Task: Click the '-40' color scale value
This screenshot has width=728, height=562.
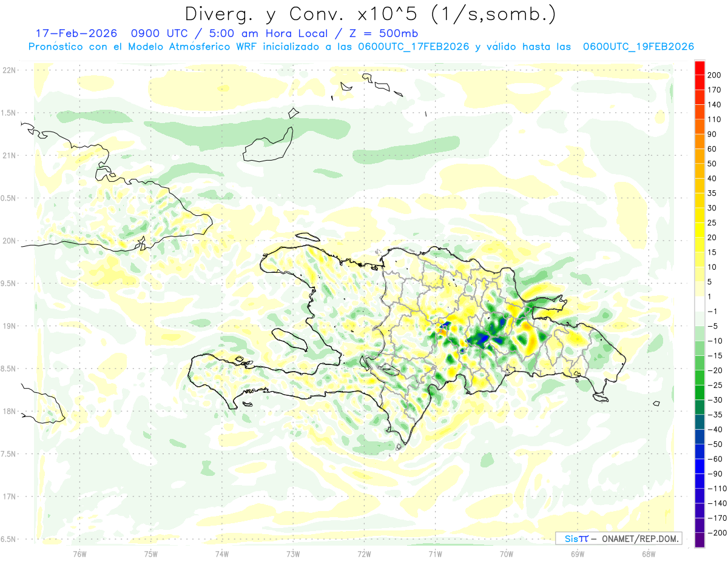Action: tap(715, 429)
